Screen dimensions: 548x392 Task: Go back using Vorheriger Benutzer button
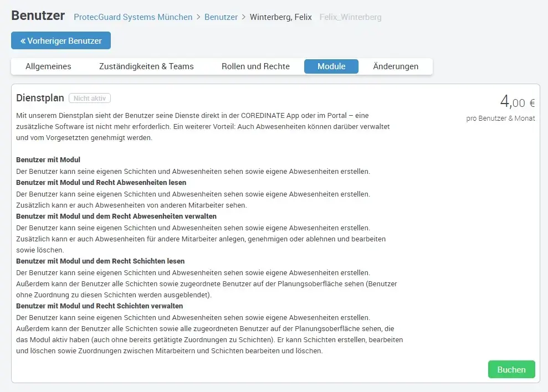pos(60,40)
